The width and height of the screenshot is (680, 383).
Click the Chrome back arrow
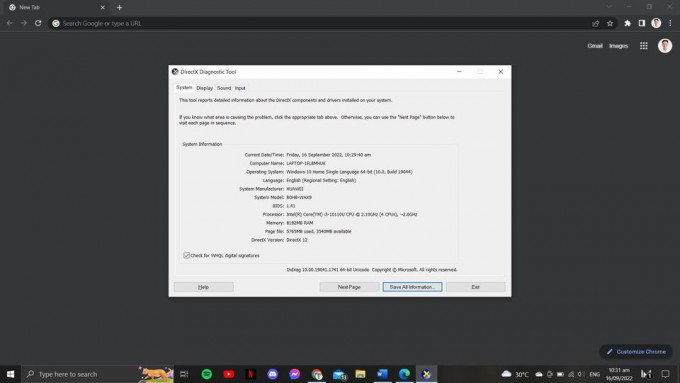10,23
